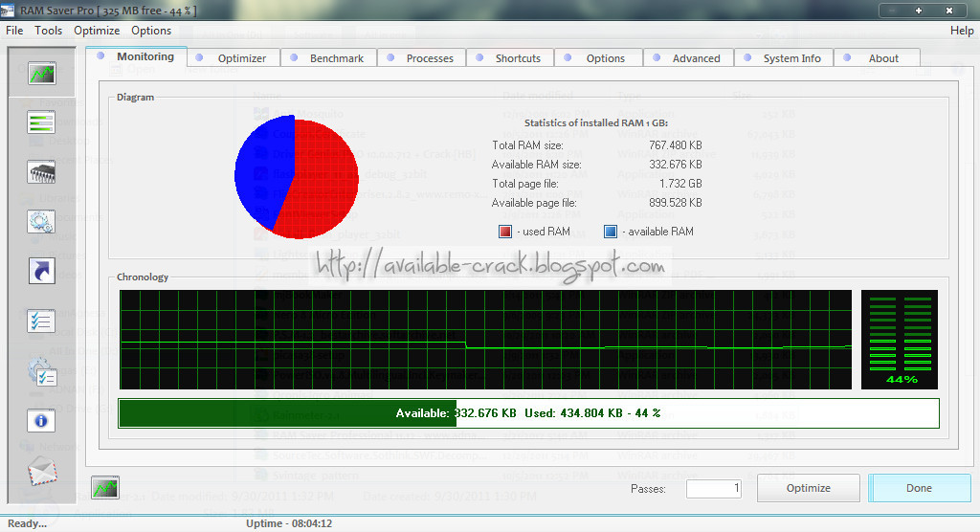
Task: Click the Chronology memory history graph
Action: (x=485, y=340)
